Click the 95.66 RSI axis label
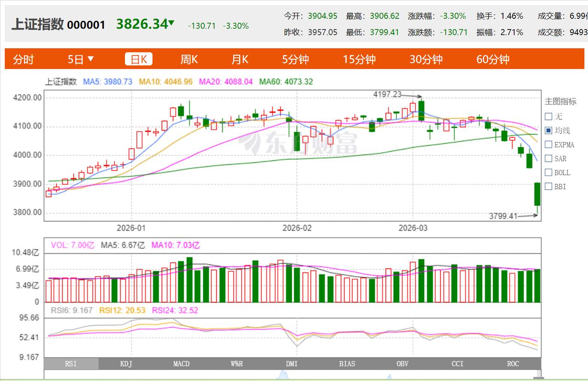The width and height of the screenshot is (588, 381). [x=28, y=318]
